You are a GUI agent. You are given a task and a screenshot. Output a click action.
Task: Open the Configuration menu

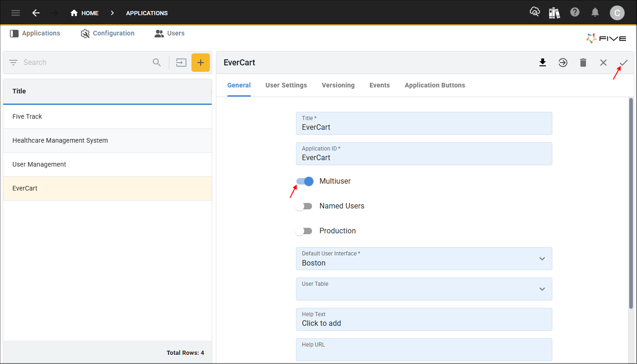[x=108, y=34]
